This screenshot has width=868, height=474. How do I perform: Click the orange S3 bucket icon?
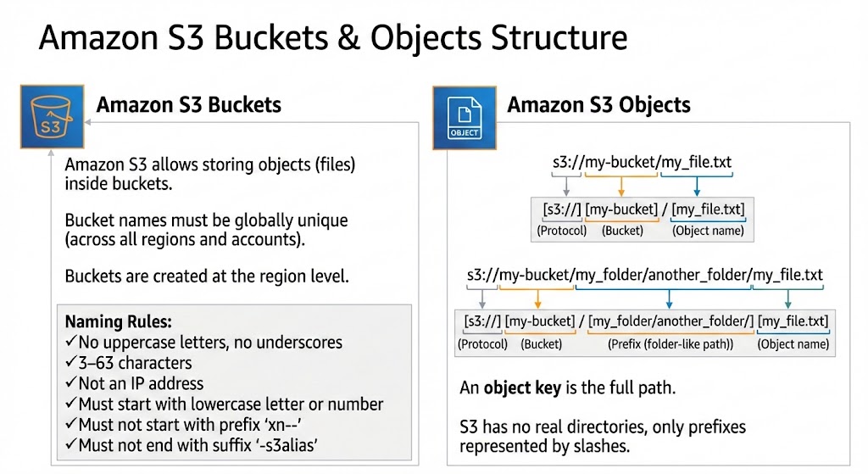(x=53, y=118)
